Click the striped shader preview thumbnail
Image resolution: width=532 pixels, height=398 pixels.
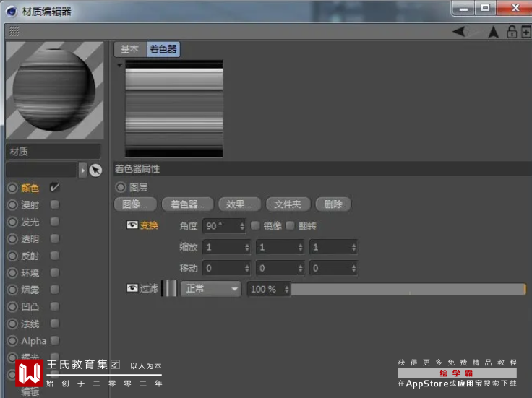174,109
